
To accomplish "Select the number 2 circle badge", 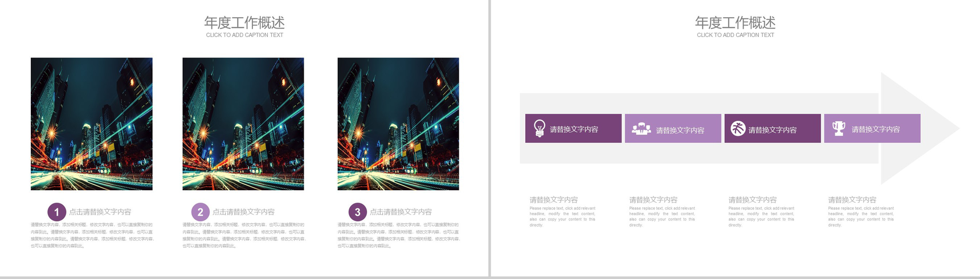I will (200, 212).
